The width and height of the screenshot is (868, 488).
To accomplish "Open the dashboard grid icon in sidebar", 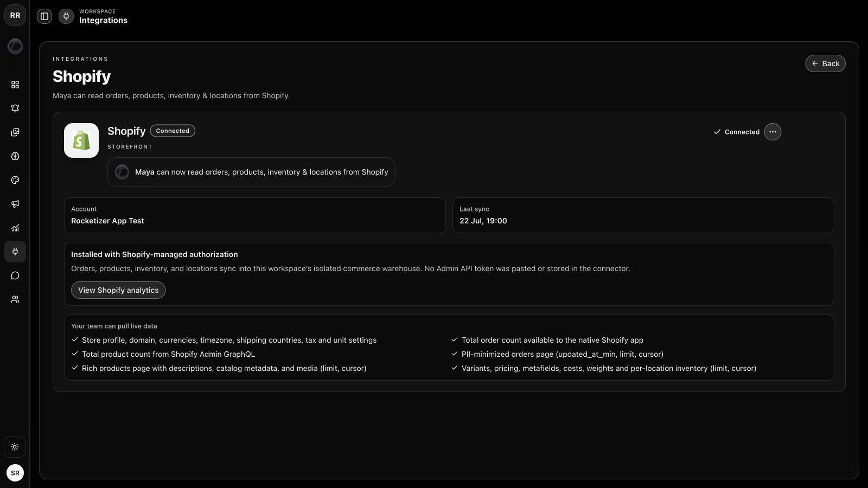I will (15, 85).
